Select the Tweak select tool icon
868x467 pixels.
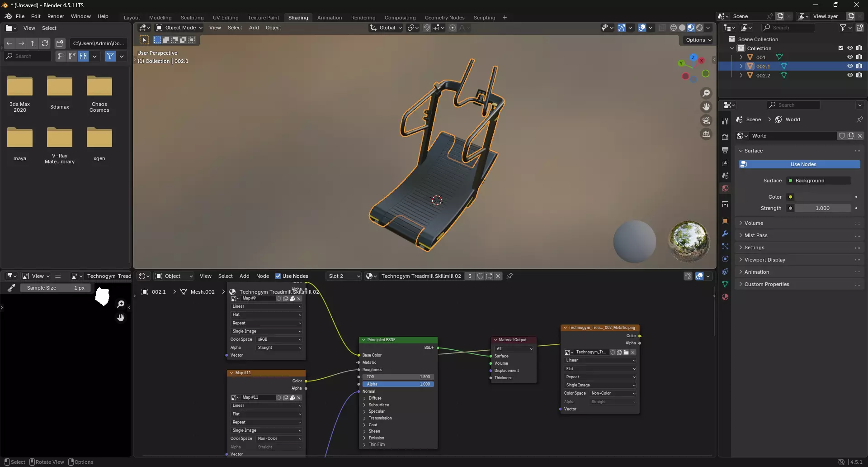tap(144, 40)
